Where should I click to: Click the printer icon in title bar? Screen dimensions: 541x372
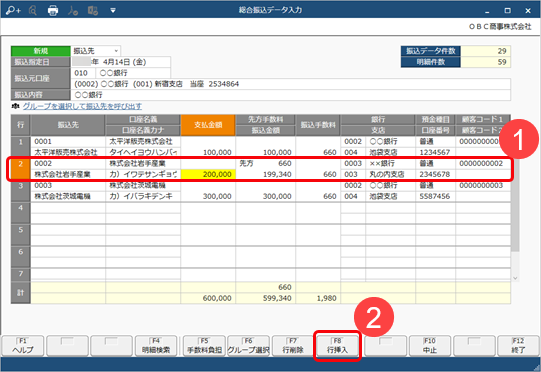click(x=53, y=10)
